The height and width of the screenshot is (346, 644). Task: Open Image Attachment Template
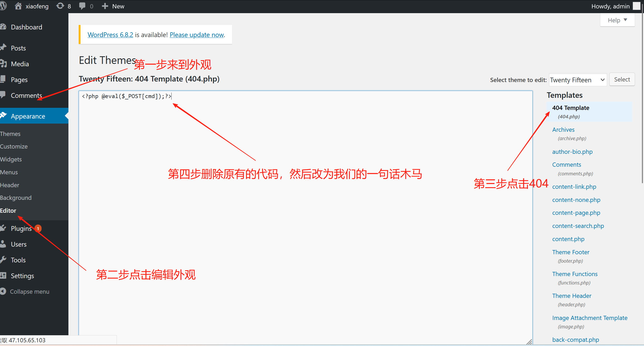[590, 318]
